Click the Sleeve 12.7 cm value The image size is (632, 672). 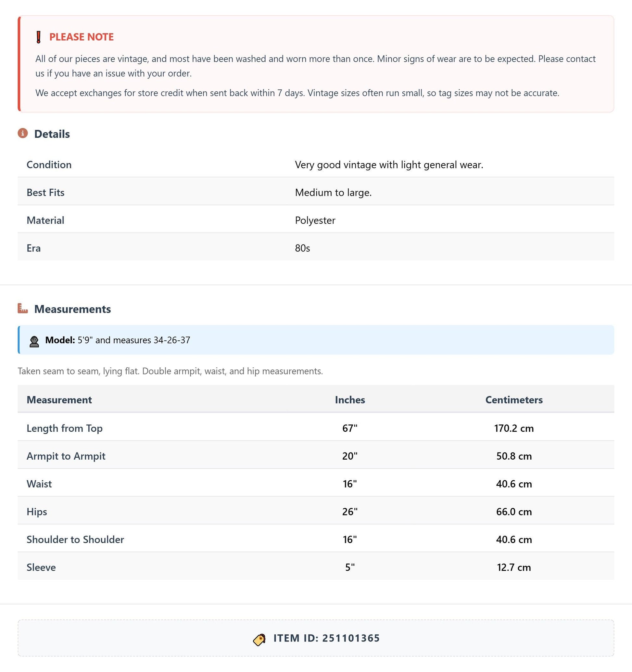[514, 567]
